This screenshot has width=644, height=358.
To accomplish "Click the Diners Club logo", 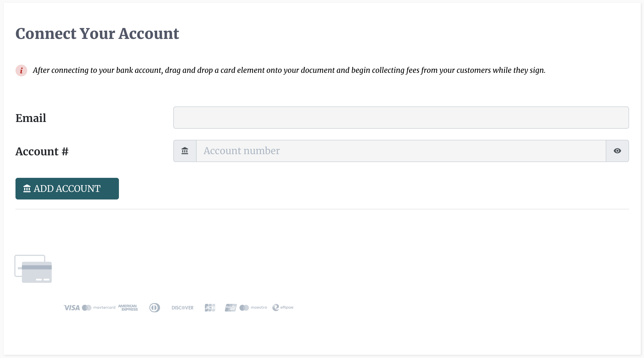I will click(155, 308).
